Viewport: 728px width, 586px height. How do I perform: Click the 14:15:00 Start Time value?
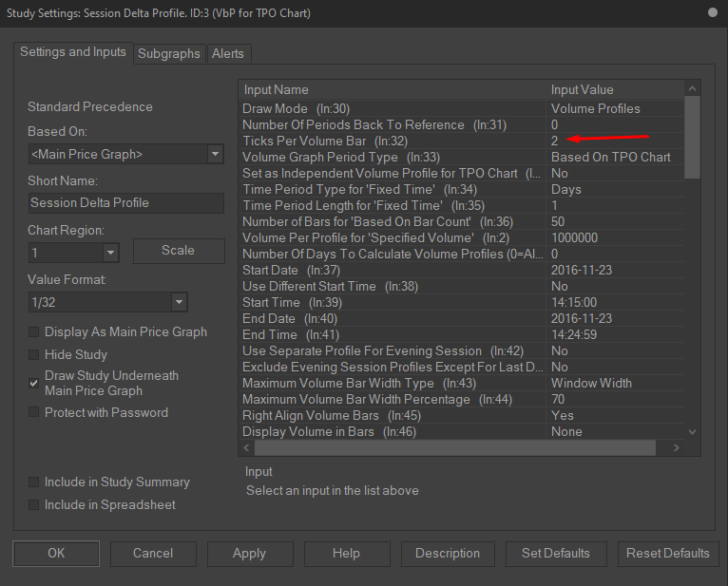pyautogui.click(x=615, y=303)
